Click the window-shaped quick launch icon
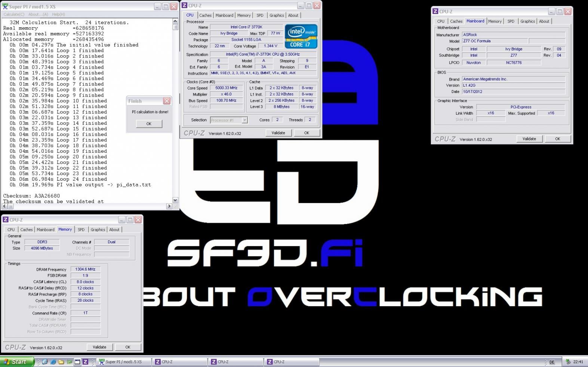588x367 pixels. tap(77, 362)
